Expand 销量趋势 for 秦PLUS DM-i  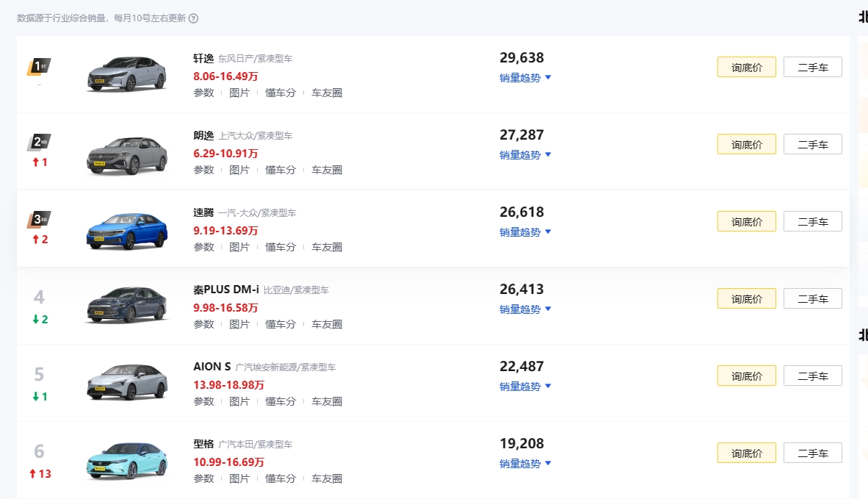(x=524, y=309)
